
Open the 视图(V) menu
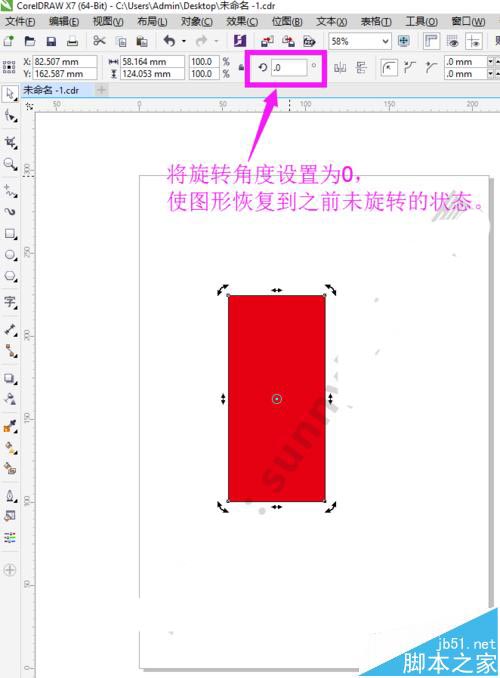click(108, 21)
